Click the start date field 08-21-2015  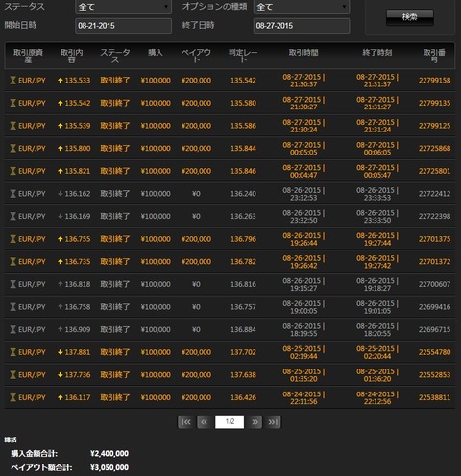click(123, 26)
